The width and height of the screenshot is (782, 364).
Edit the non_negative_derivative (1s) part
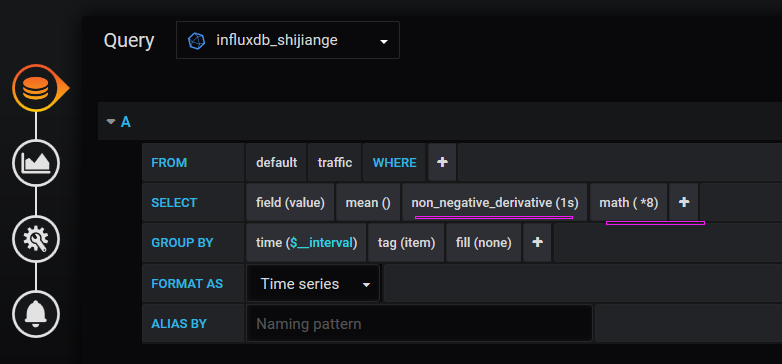495,202
